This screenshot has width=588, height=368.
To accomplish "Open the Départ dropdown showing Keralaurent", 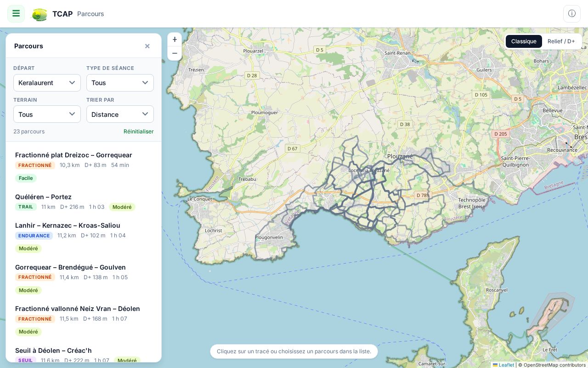I will click(x=47, y=83).
